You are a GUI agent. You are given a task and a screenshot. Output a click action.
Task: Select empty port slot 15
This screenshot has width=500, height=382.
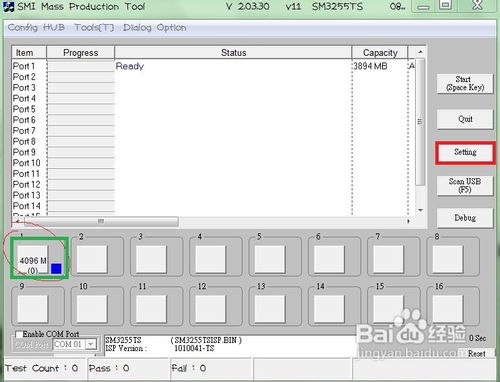coord(389,309)
